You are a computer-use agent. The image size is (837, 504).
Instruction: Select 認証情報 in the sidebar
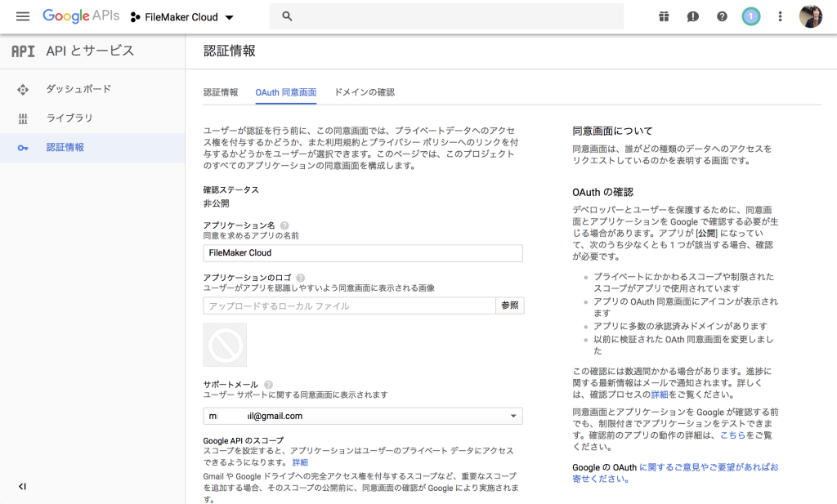click(x=93, y=148)
